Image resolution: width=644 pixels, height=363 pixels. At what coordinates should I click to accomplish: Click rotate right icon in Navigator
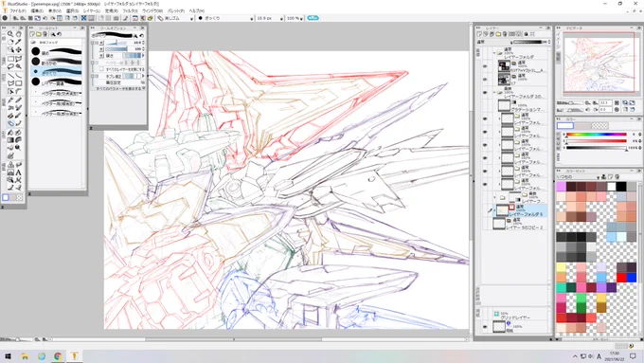(x=595, y=110)
